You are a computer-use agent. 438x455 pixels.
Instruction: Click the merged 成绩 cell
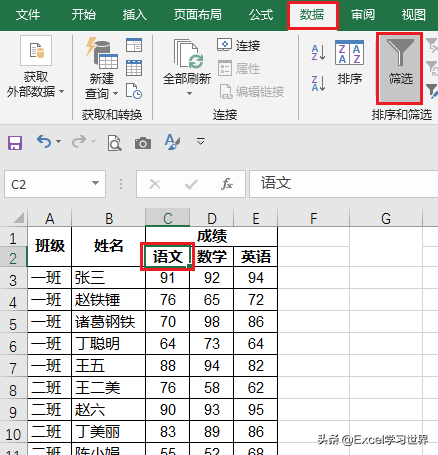pyautogui.click(x=212, y=236)
